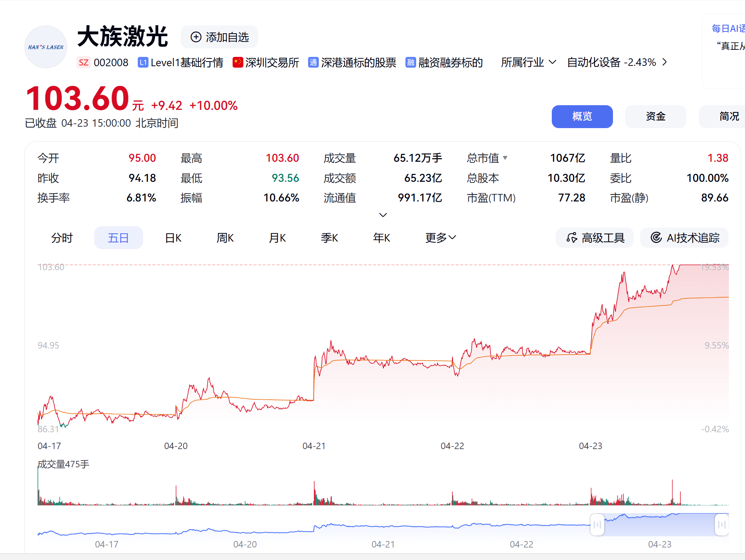Click the 高级工具 tool icon
Screen dimensions: 745x560
572,238
